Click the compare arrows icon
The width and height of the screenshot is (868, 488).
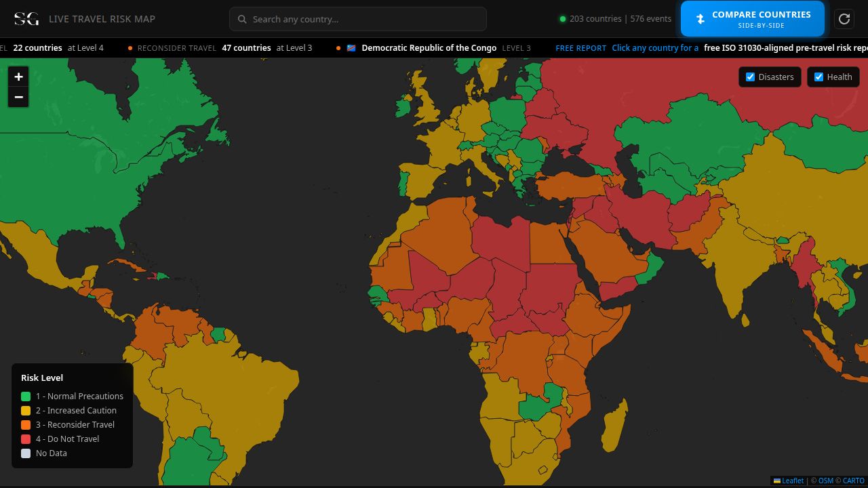point(701,19)
